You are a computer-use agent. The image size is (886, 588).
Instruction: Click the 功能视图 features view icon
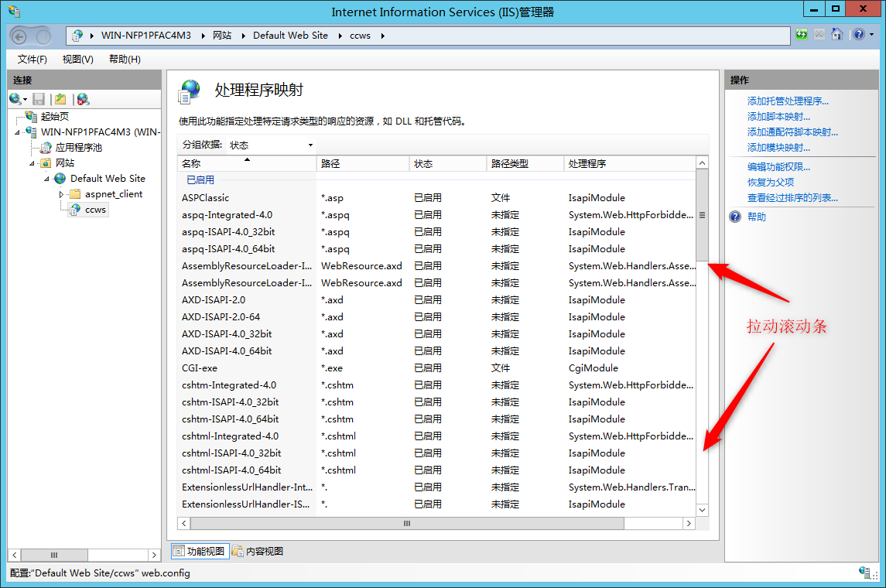[179, 552]
